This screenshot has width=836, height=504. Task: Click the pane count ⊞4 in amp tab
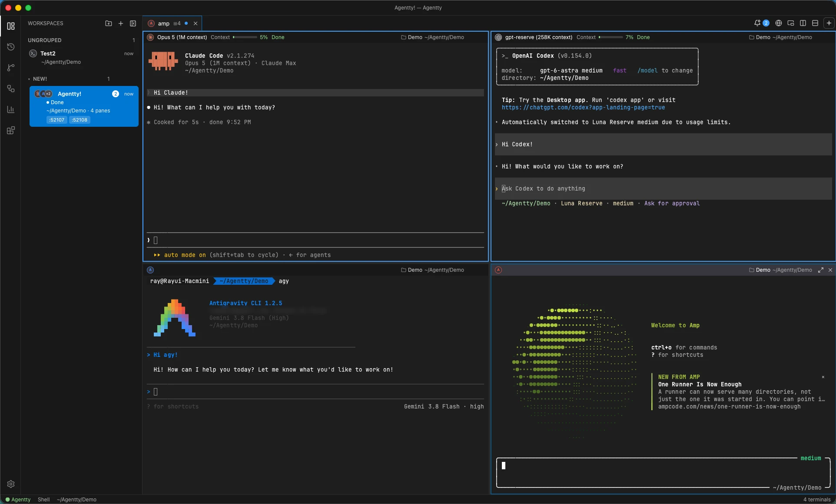point(177,23)
